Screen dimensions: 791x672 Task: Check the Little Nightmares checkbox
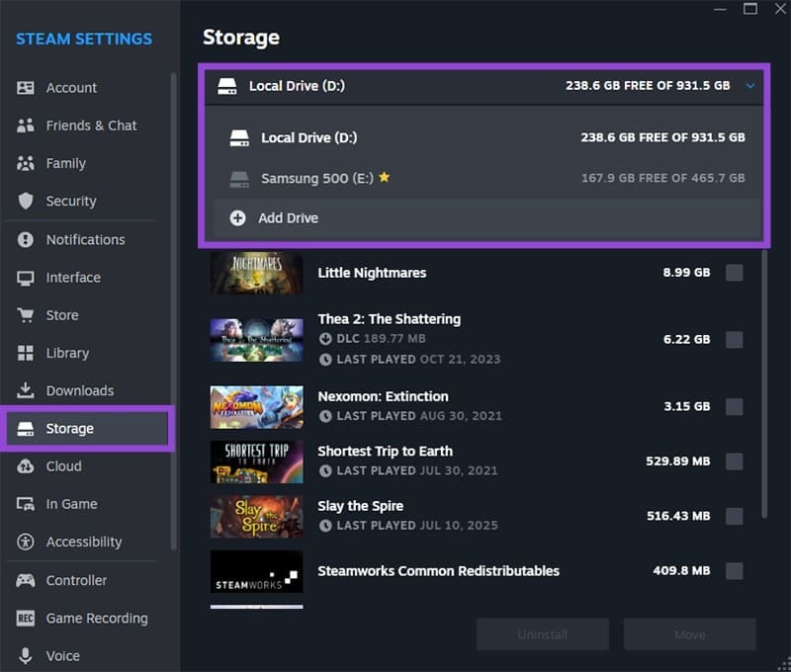click(734, 273)
